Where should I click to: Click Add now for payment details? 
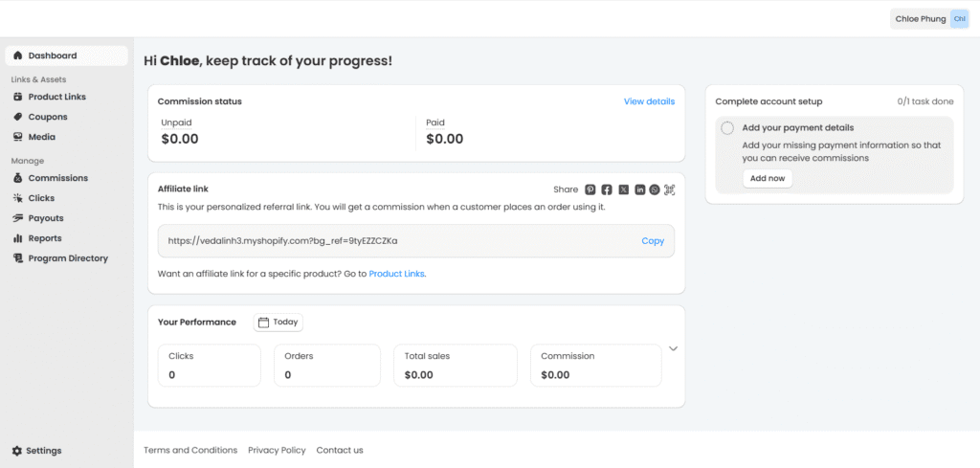(x=768, y=179)
